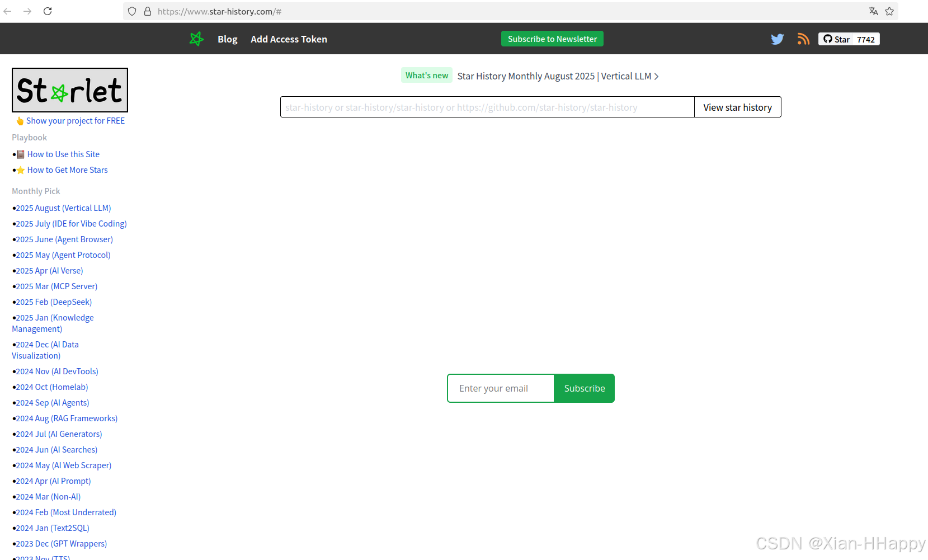Image resolution: width=928 pixels, height=560 pixels.
Task: Focus the Enter your email field
Action: point(501,388)
